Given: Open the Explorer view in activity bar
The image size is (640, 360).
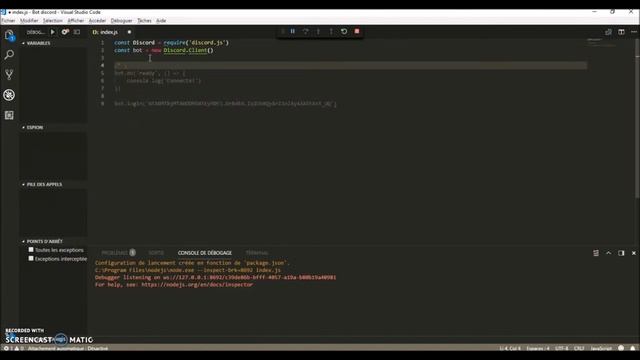Looking at the screenshot, I should (9, 35).
